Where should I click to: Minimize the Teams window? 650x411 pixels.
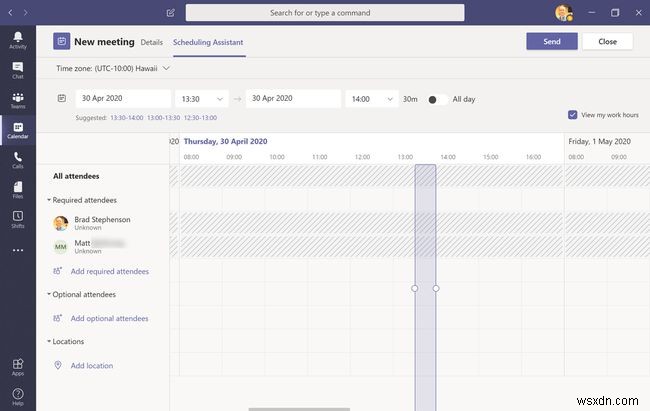pyautogui.click(x=592, y=12)
